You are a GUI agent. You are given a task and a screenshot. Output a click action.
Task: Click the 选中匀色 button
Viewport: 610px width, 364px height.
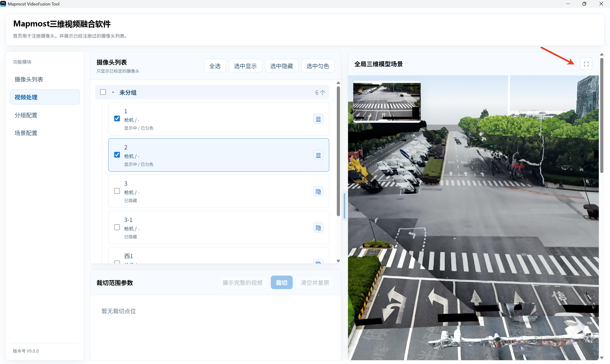[318, 66]
